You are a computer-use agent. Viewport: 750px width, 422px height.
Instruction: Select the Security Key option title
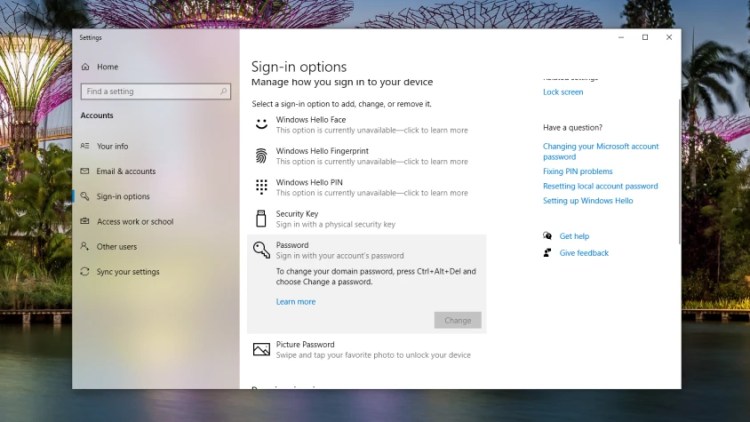297,214
